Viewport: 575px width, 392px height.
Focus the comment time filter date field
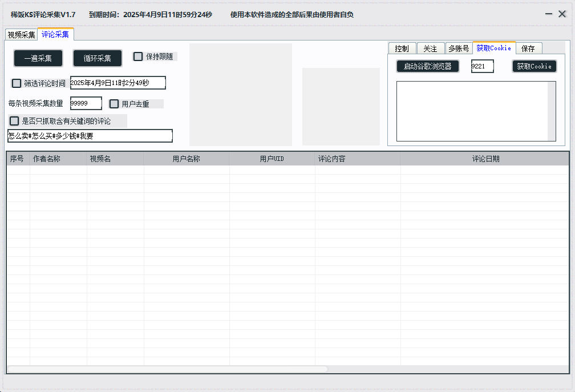[118, 83]
